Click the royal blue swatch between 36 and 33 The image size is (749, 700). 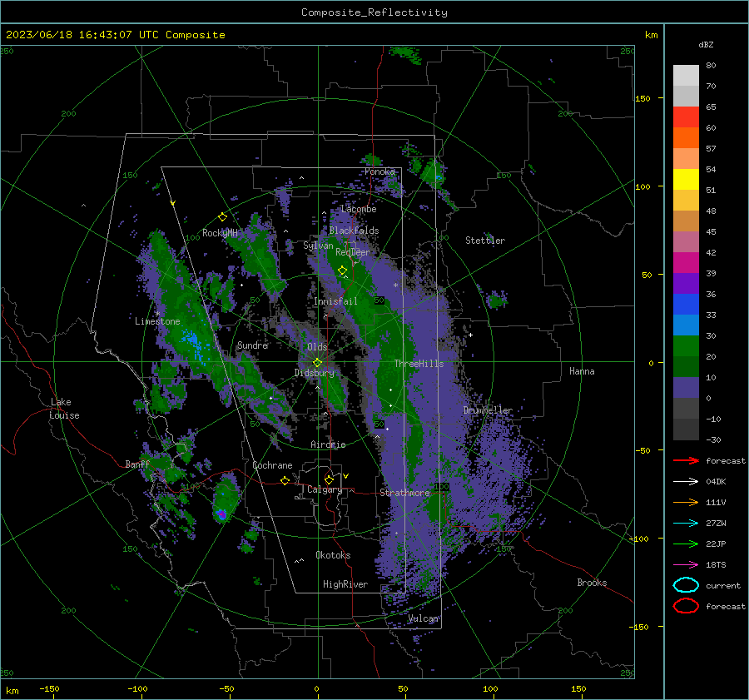[x=686, y=305]
